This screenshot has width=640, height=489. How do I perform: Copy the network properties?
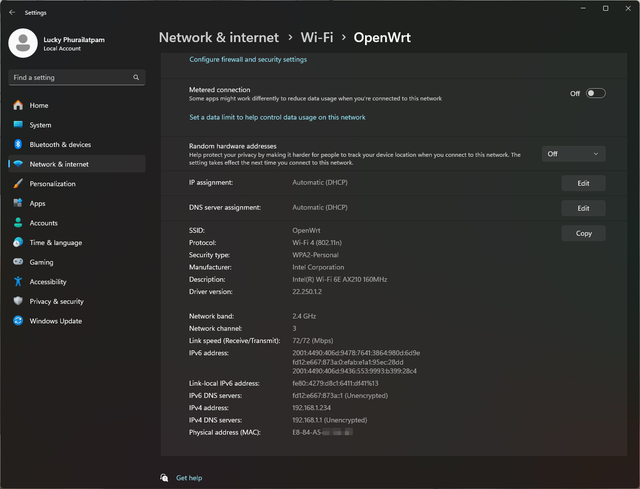point(583,233)
